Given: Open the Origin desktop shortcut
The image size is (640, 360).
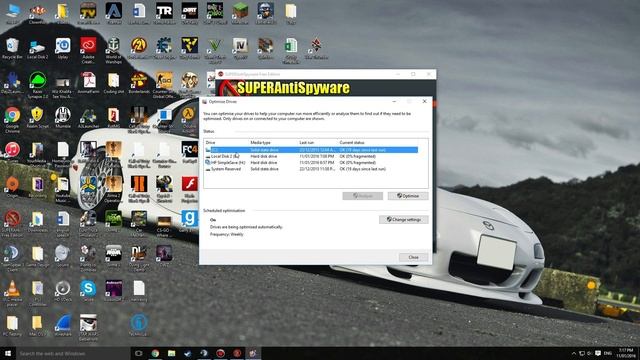Looking at the screenshot, I should (x=12, y=187).
